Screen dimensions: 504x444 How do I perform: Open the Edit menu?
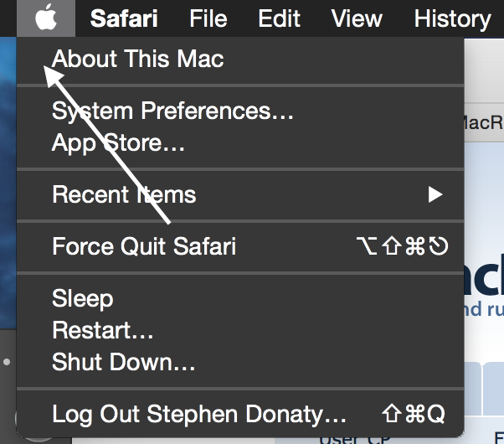point(279,18)
